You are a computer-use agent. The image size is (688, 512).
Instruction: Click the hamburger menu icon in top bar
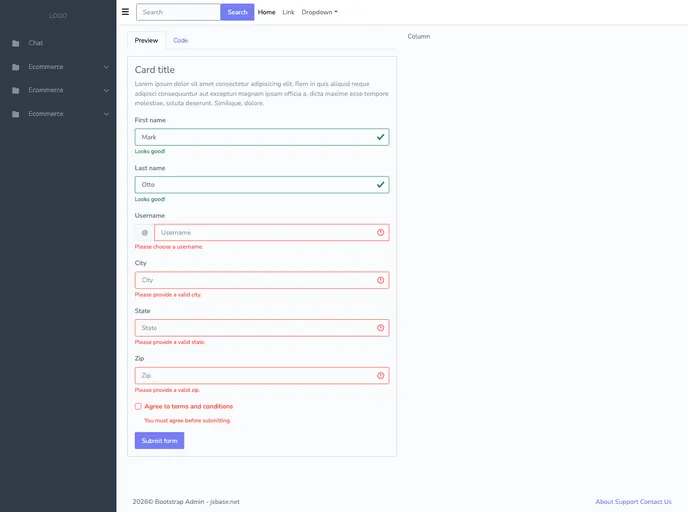125,12
